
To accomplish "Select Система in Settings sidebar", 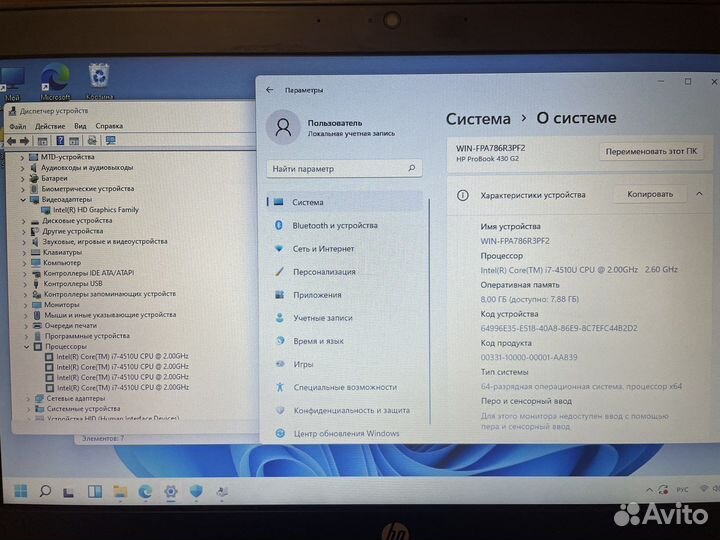I will (344, 202).
